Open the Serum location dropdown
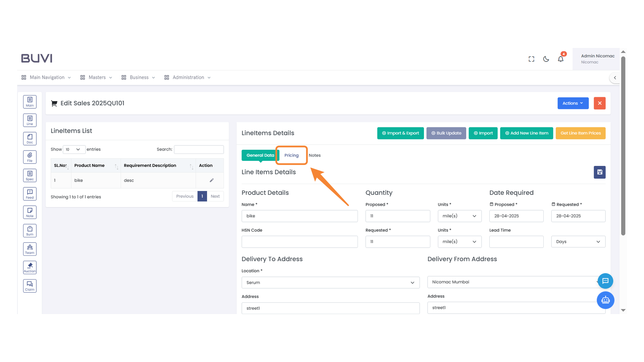Viewport: 644px width, 362px height. 330,283
